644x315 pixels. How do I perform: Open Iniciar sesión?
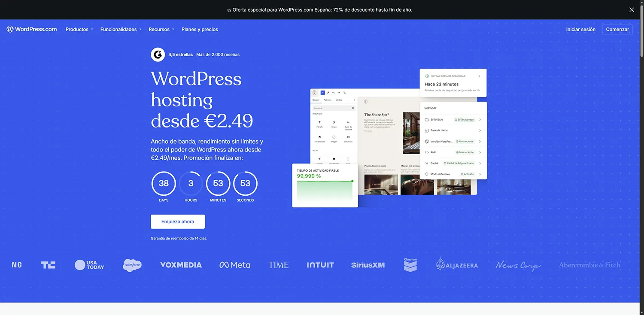click(x=580, y=29)
